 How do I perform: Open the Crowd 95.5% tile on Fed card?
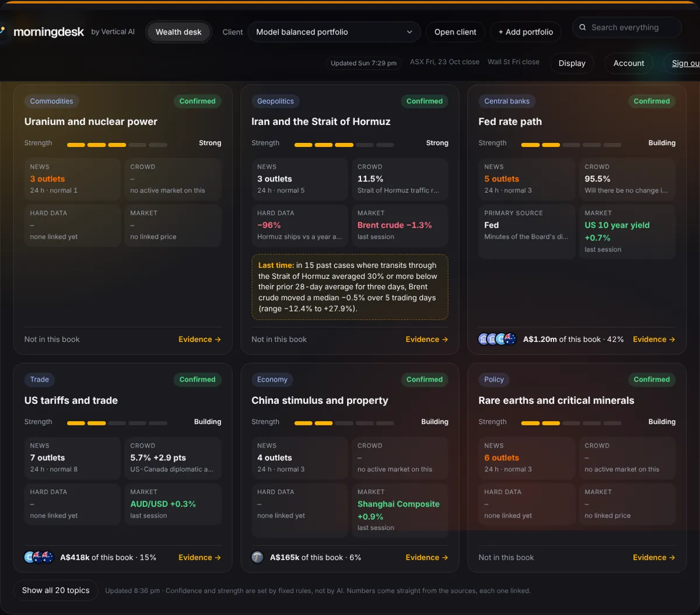(627, 179)
